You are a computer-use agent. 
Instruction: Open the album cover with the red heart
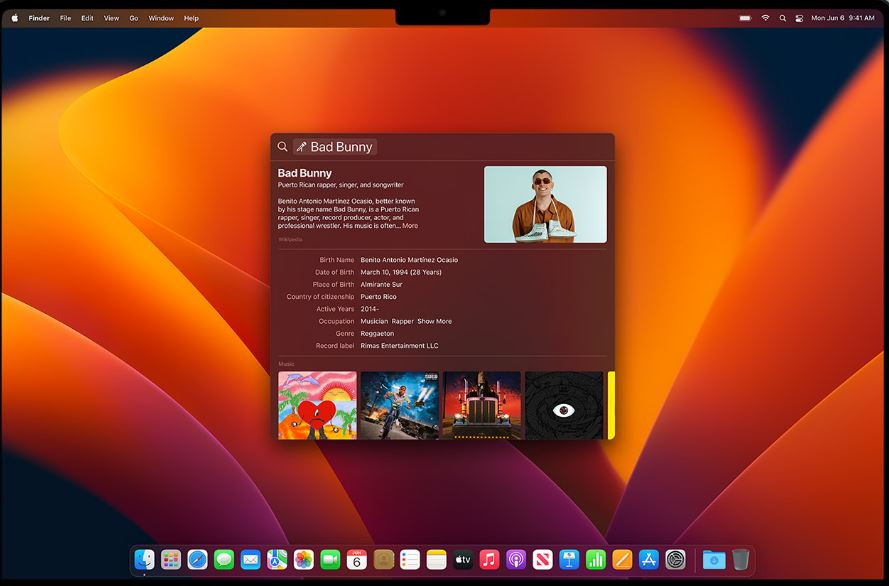tap(318, 405)
